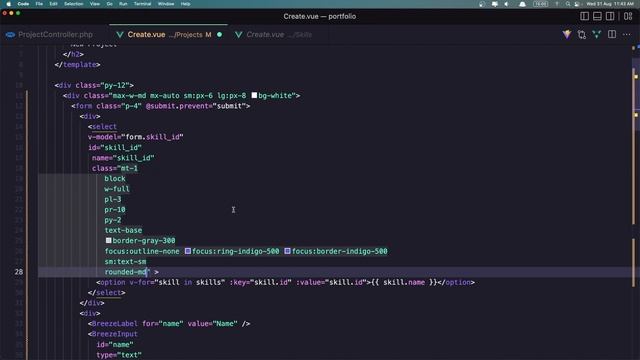This screenshot has height=360, width=640.
Task: Click the 'text-base' class line
Action: (x=123, y=230)
